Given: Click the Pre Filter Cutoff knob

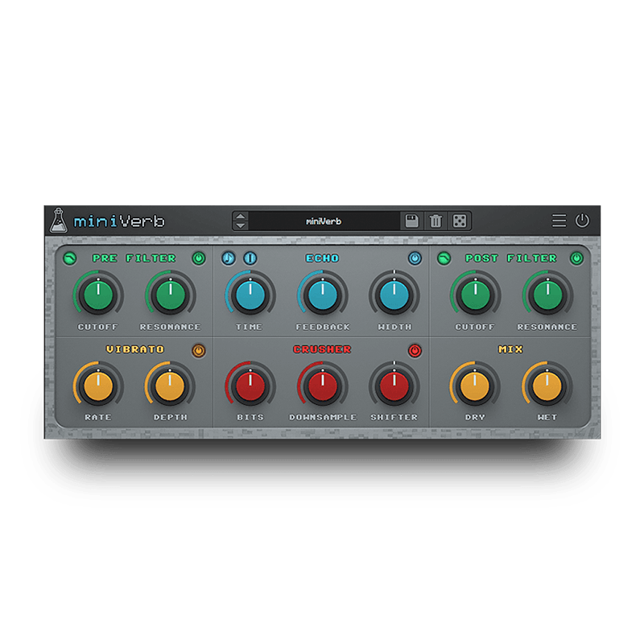Looking at the screenshot, I should pos(98,295).
